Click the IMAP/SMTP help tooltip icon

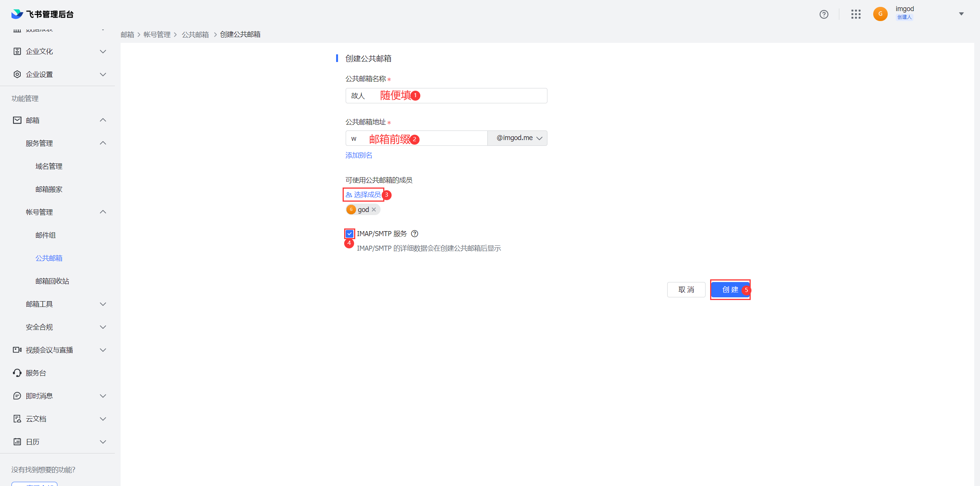pyautogui.click(x=415, y=234)
